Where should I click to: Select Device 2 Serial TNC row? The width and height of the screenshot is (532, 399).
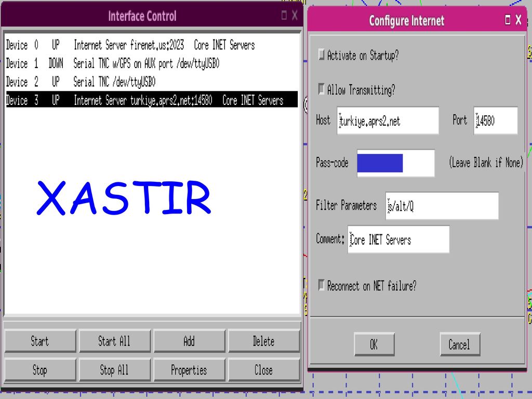click(152, 82)
